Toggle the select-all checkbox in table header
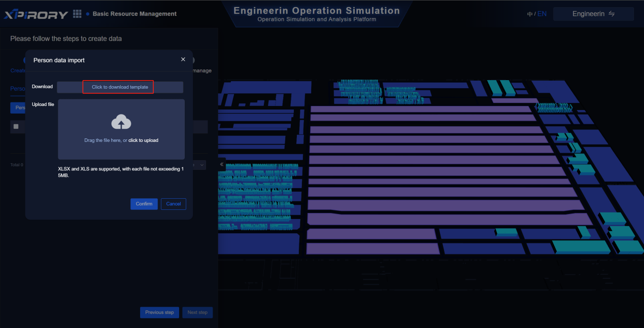 point(16,126)
